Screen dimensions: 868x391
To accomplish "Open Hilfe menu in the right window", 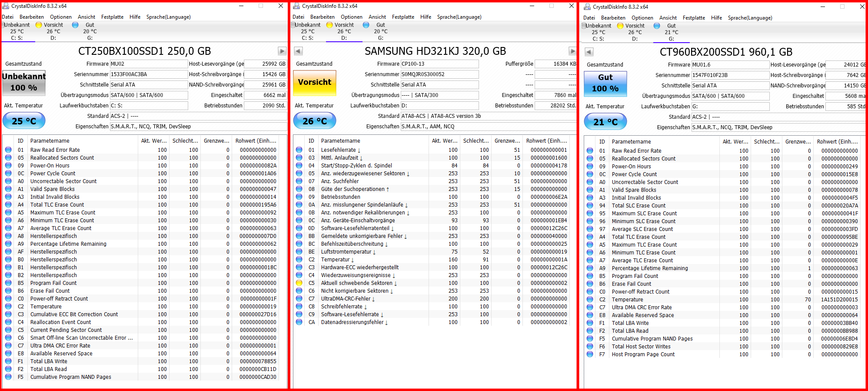I will tap(717, 18).
